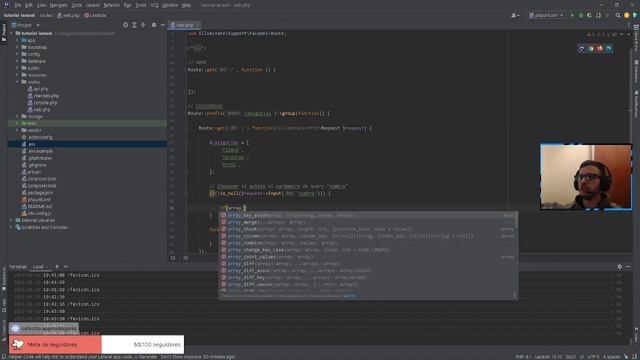Collapse the tutorial-laravel root node

pyautogui.click(x=11, y=33)
